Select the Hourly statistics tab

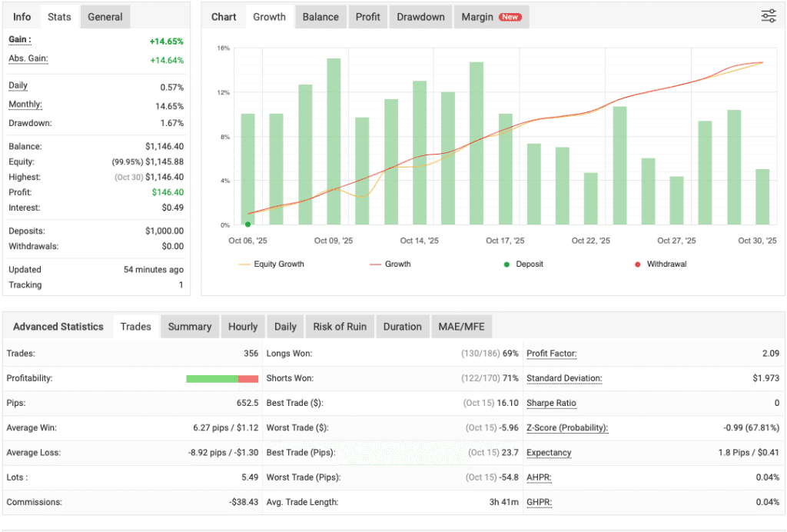tap(243, 326)
